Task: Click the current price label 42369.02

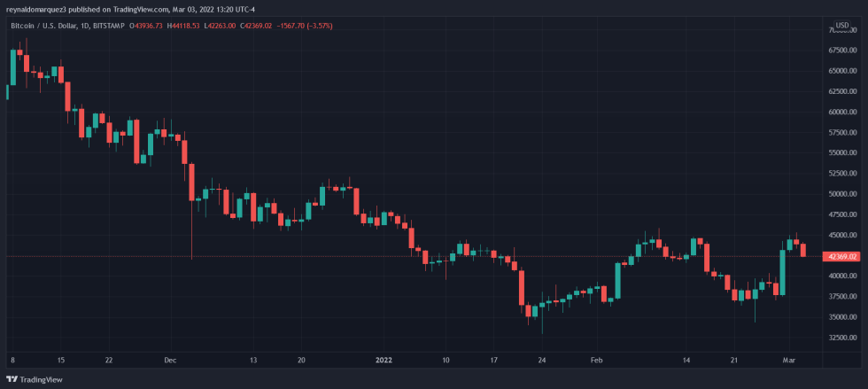Action: pyautogui.click(x=843, y=257)
